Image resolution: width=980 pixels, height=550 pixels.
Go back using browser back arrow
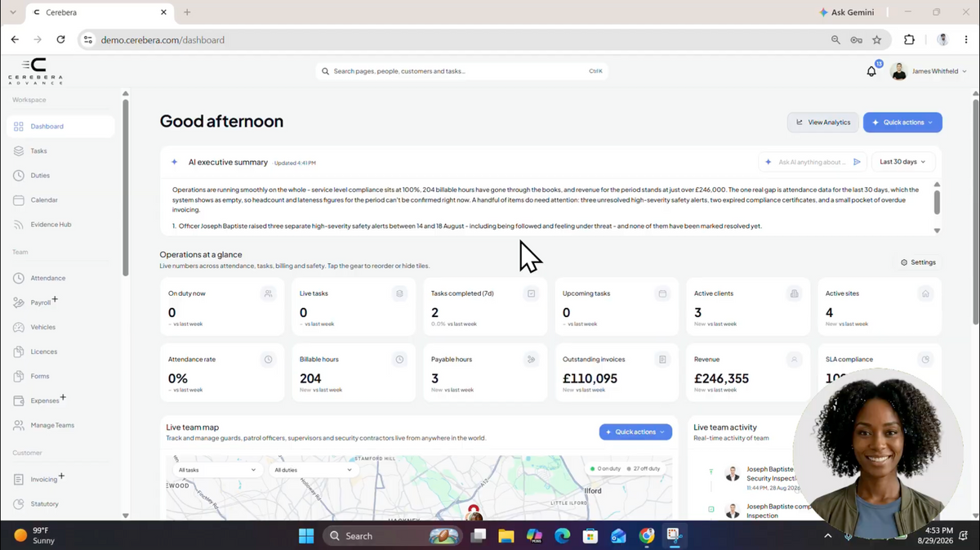point(15,39)
